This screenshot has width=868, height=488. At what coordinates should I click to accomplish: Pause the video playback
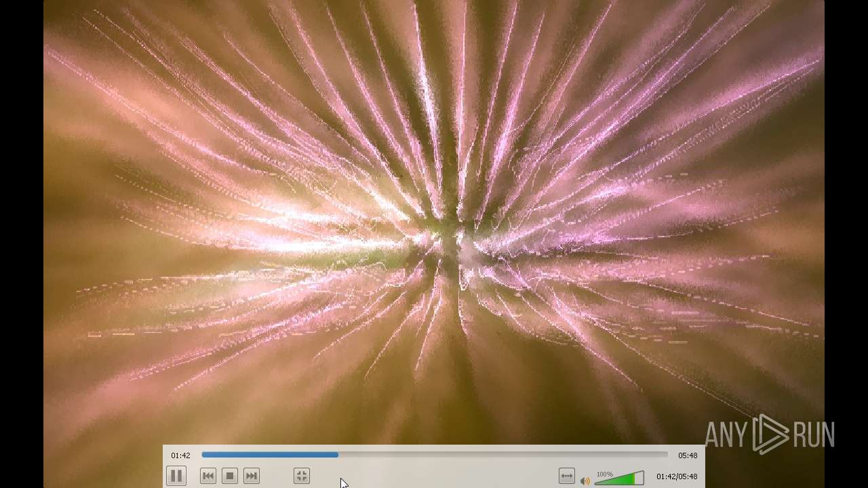(x=176, y=476)
